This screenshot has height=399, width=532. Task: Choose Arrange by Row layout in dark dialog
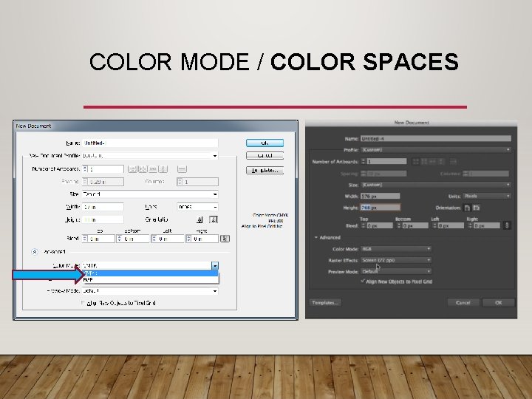pyautogui.click(x=432, y=162)
